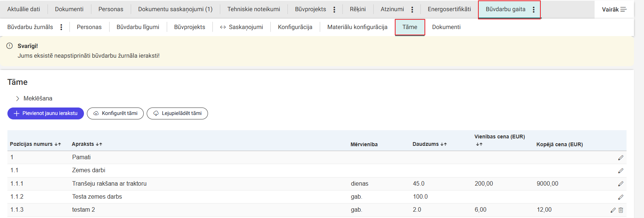
Task: Open Dokumenti sub-tab in second row
Action: tap(446, 27)
